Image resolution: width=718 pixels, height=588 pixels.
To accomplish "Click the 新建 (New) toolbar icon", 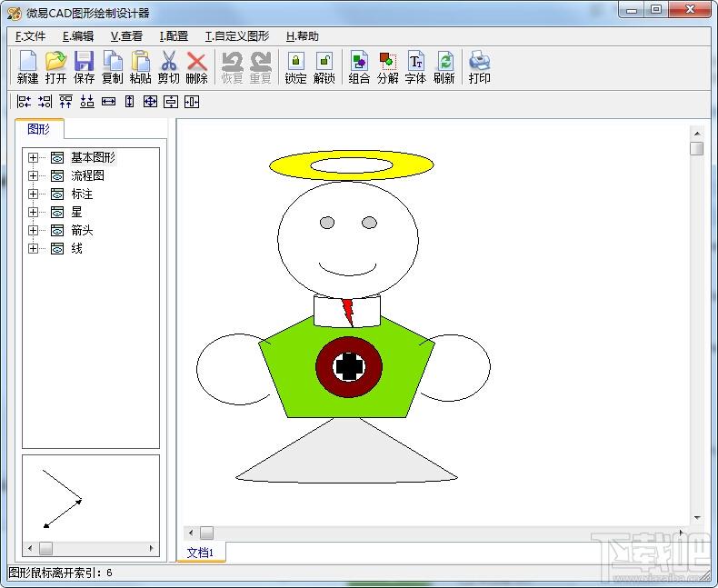I will 27,67.
